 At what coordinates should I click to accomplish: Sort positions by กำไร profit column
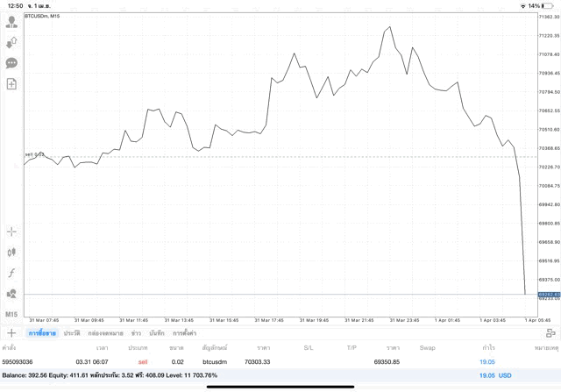tap(486, 348)
